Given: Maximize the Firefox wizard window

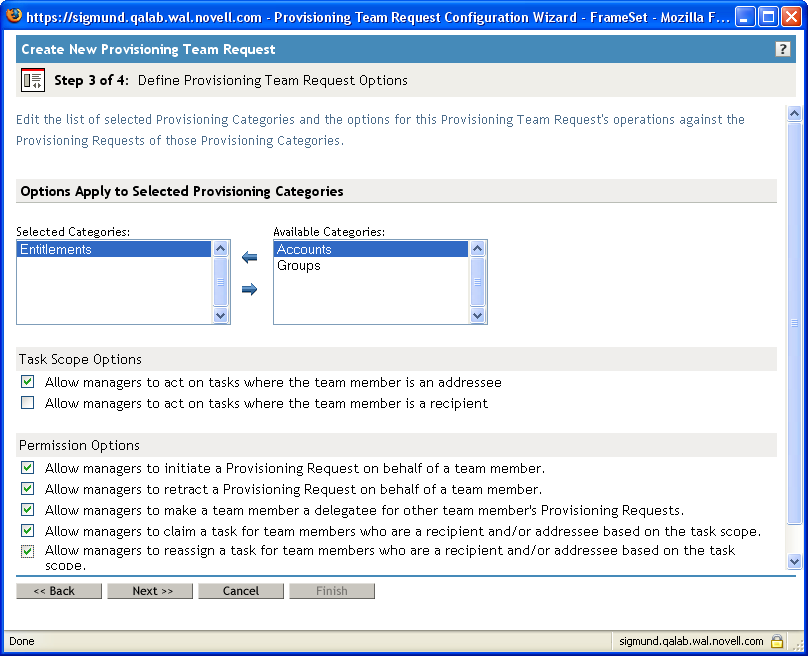Looking at the screenshot, I should click(x=768, y=16).
